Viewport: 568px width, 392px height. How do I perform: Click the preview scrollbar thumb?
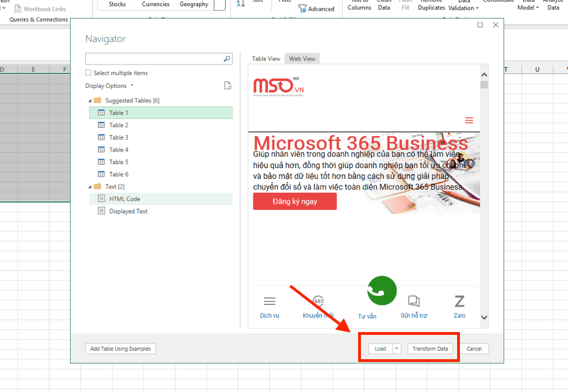click(x=484, y=84)
